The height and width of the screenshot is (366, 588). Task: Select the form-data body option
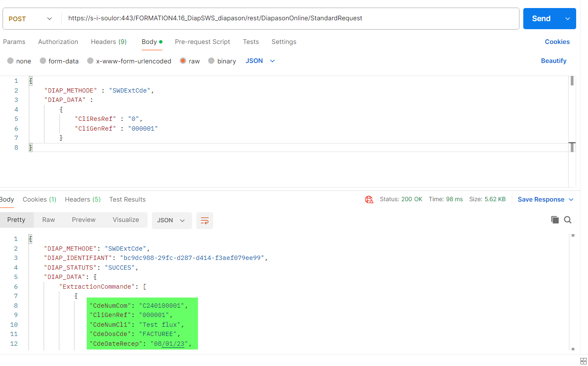pyautogui.click(x=43, y=61)
